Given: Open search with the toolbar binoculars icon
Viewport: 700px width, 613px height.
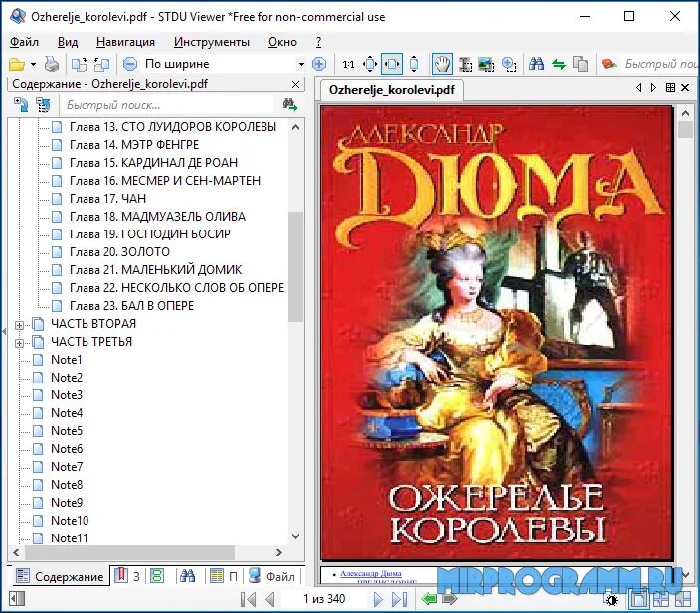Looking at the screenshot, I should (536, 64).
